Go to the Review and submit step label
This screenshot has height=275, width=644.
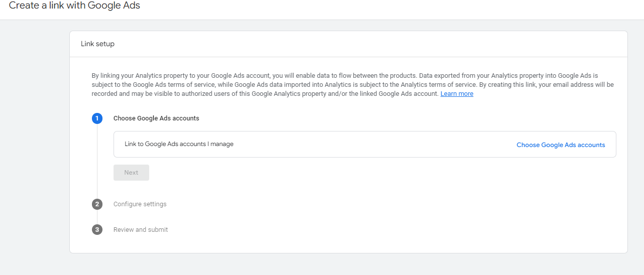pyautogui.click(x=141, y=230)
